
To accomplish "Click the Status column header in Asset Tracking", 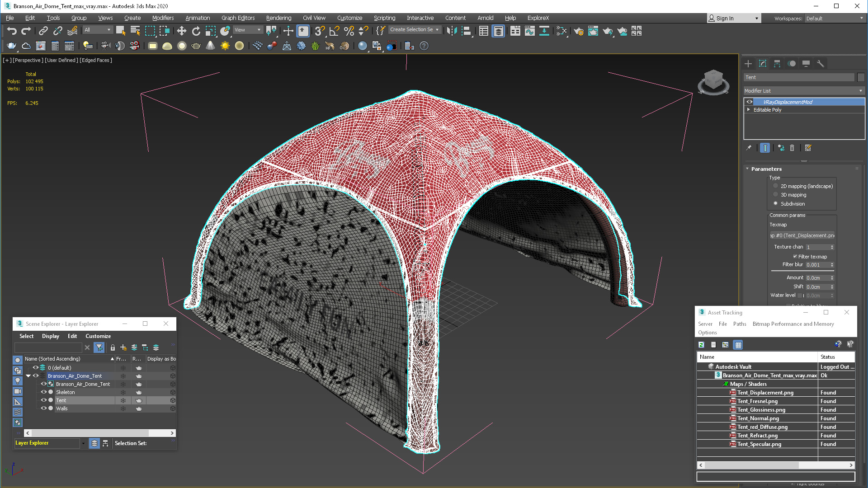I will [836, 357].
